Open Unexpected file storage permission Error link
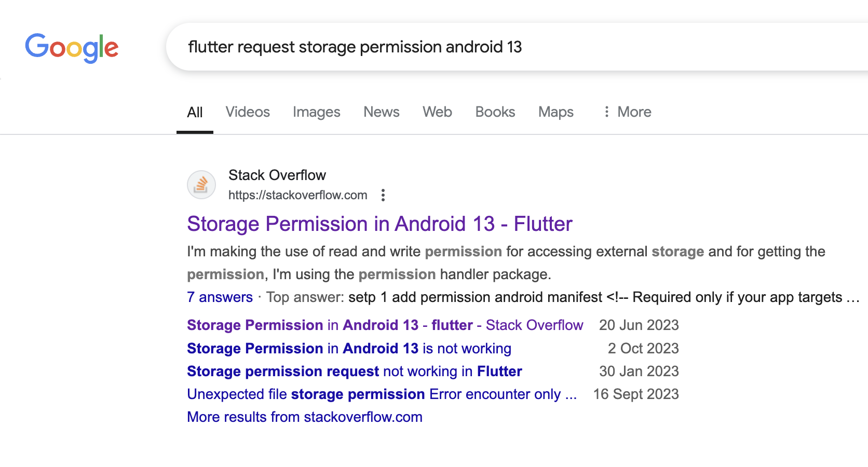Image resolution: width=868 pixels, height=467 pixels. [382, 394]
